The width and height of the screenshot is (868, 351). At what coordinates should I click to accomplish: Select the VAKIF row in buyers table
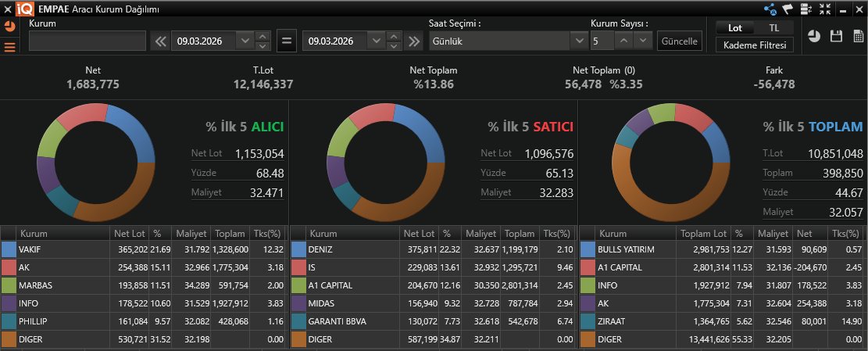[144, 249]
